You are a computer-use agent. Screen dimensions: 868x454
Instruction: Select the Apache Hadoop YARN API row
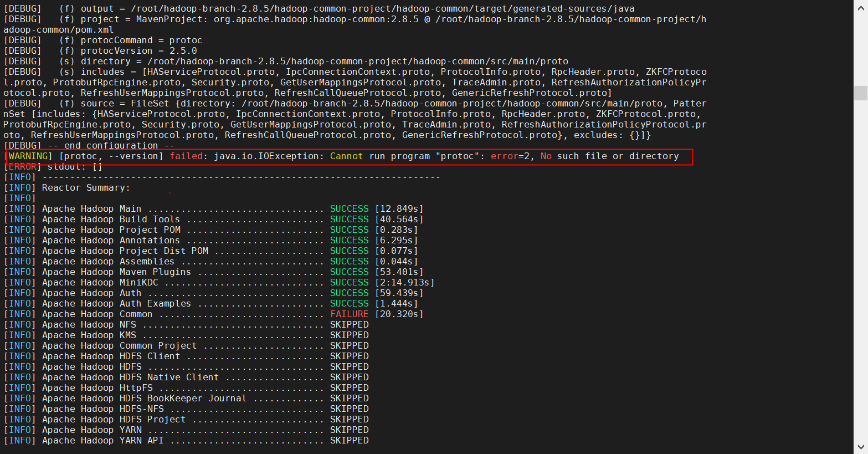pyautogui.click(x=186, y=441)
